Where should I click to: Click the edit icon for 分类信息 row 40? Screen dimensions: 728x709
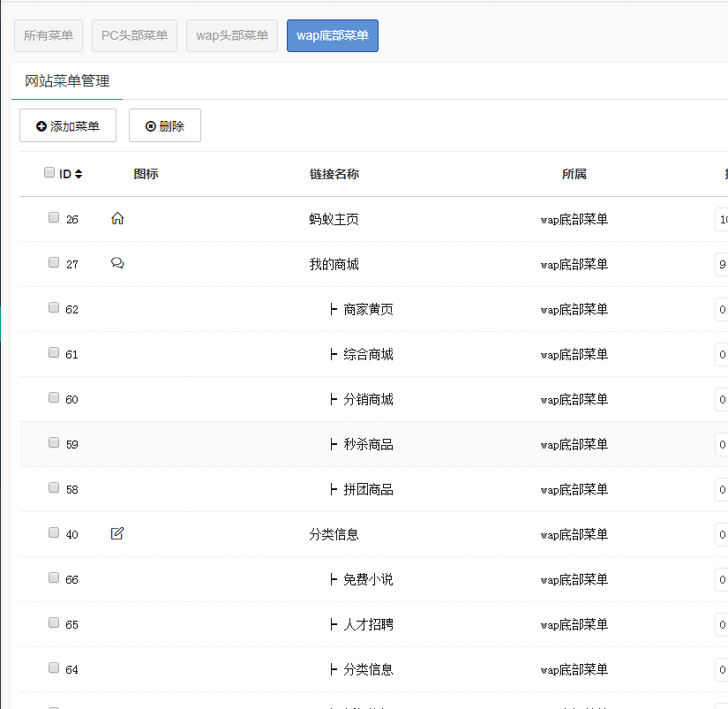117,533
